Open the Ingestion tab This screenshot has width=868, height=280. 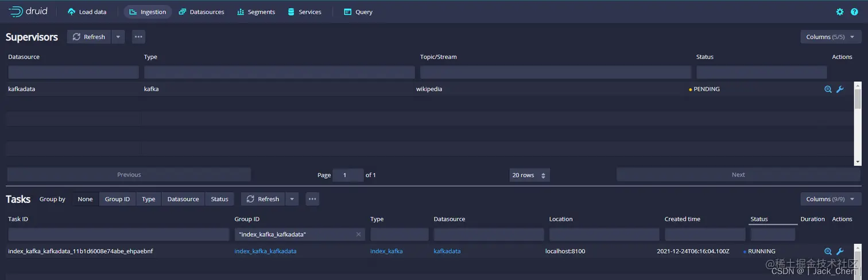148,12
